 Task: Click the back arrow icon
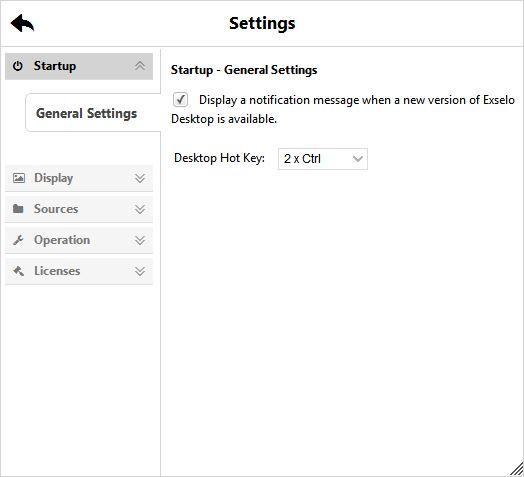tap(22, 23)
